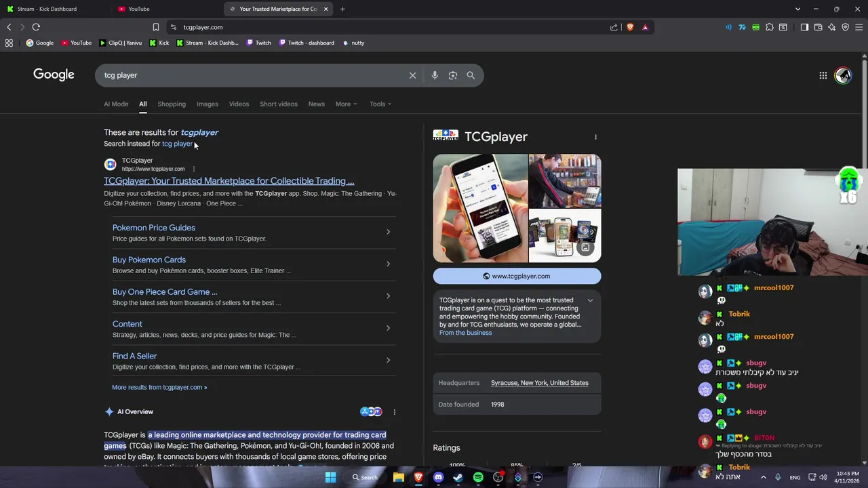
Task: Open the TCGplayer knowledge panel three-dot menu
Action: (x=595, y=137)
